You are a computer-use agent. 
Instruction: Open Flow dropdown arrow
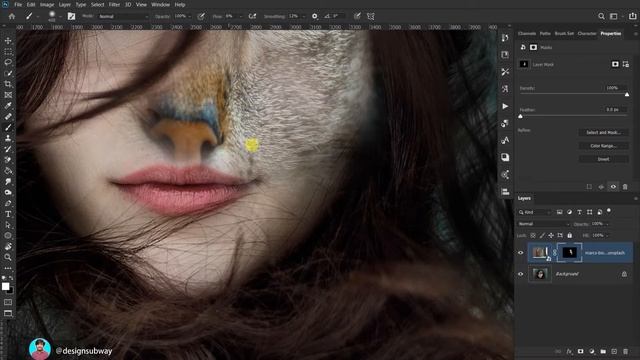(x=240, y=17)
